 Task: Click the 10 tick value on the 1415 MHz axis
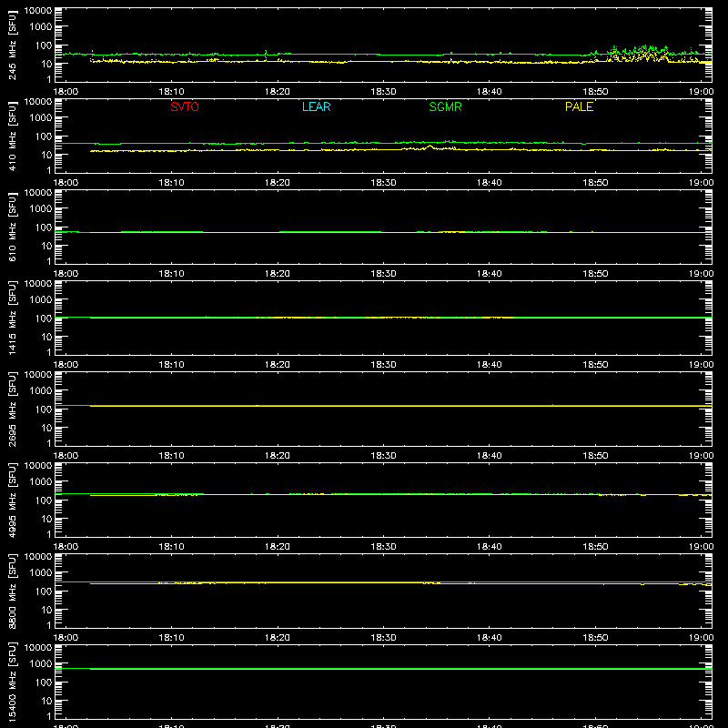pos(46,337)
